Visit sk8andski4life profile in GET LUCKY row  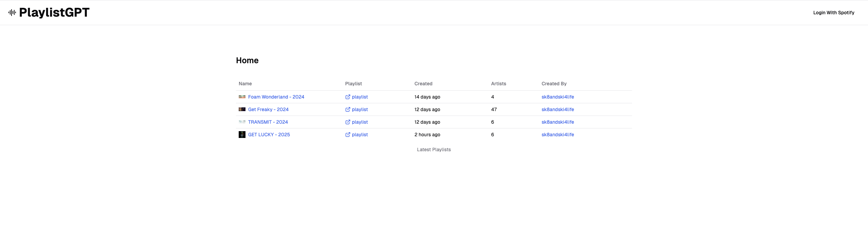pyautogui.click(x=557, y=135)
